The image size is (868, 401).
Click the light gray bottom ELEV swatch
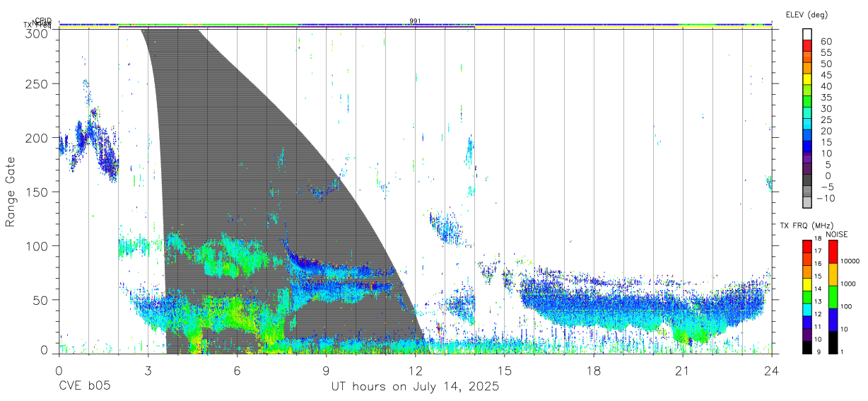pos(807,202)
